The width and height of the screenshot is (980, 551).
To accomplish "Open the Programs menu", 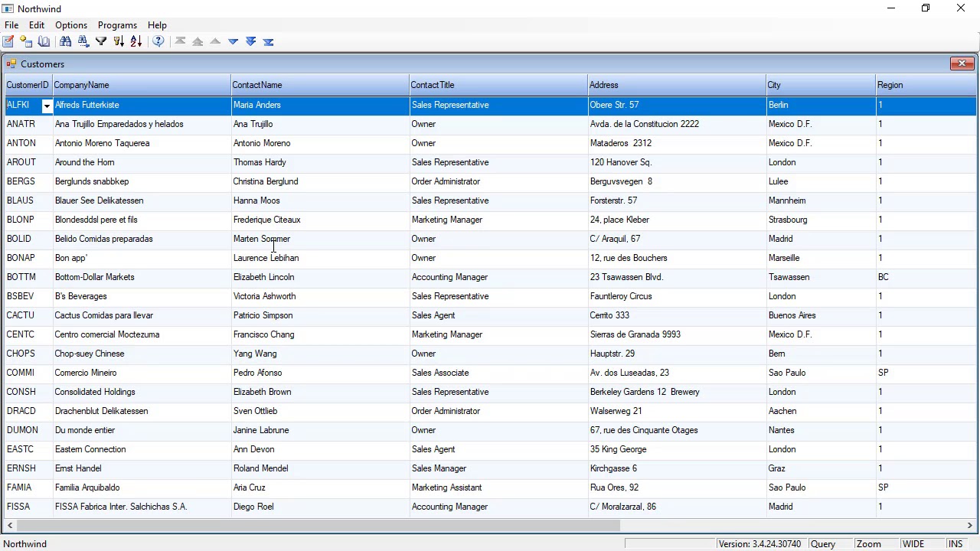I will pyautogui.click(x=117, y=25).
